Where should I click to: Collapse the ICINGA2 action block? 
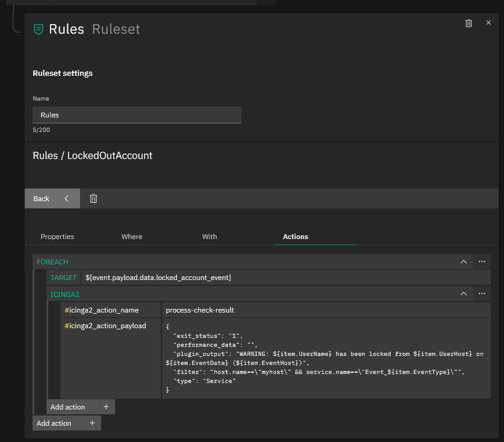[464, 294]
